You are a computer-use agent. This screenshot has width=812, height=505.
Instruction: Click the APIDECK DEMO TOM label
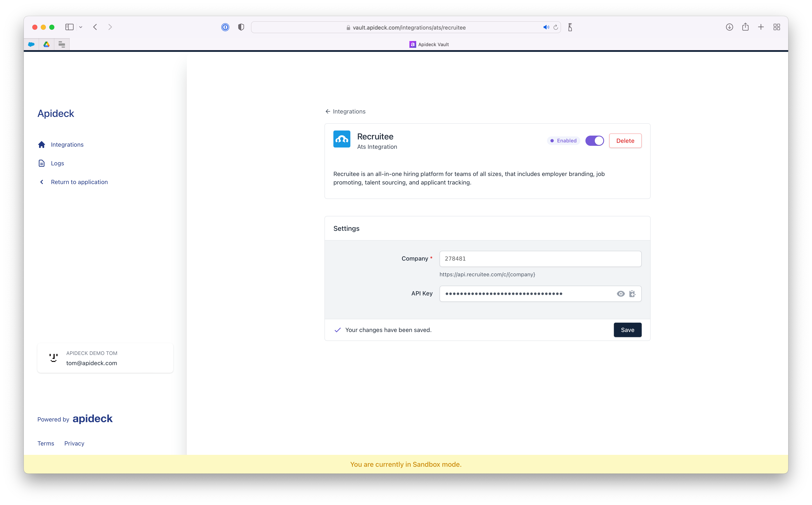tap(92, 353)
